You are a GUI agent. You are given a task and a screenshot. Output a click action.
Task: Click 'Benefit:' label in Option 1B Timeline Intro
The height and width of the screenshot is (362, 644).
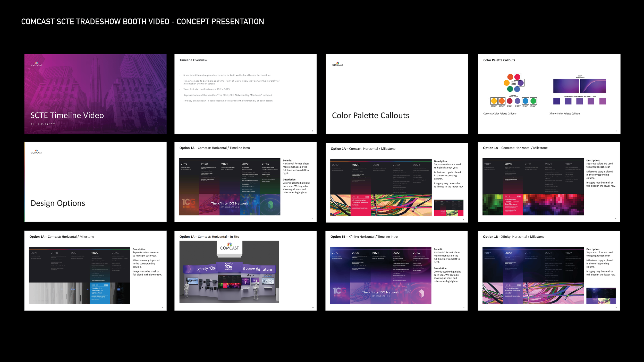(438, 249)
